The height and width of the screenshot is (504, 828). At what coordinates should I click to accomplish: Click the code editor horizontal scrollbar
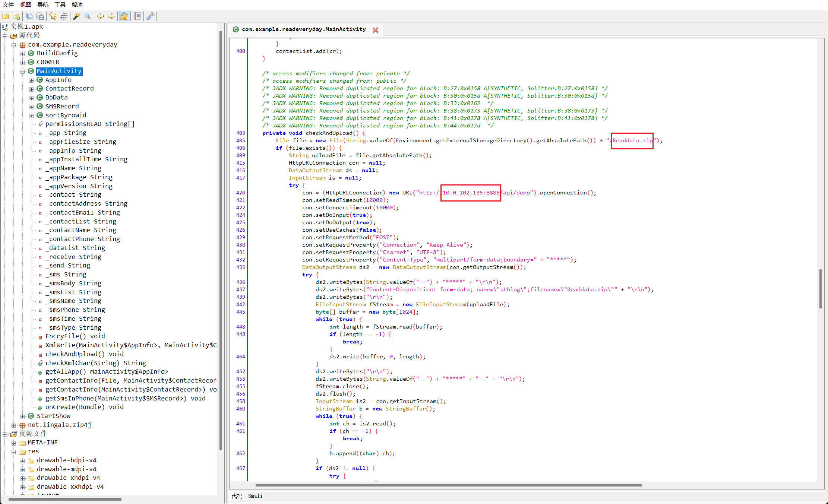coord(449,485)
